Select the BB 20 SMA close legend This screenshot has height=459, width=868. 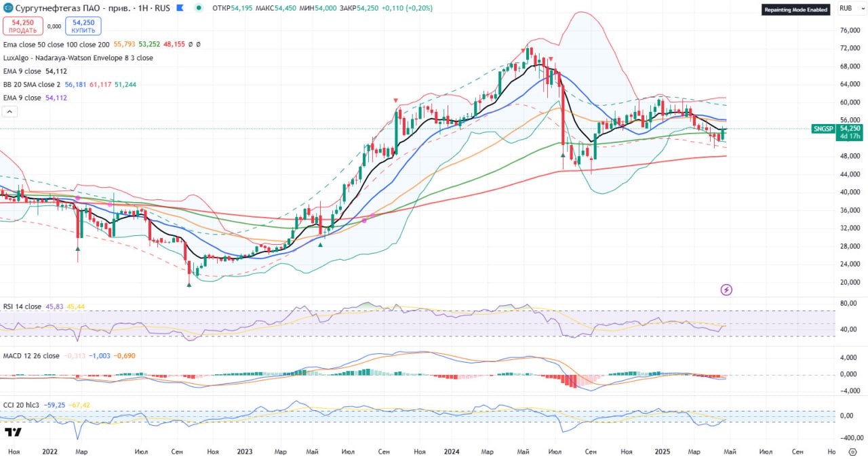[x=32, y=84]
